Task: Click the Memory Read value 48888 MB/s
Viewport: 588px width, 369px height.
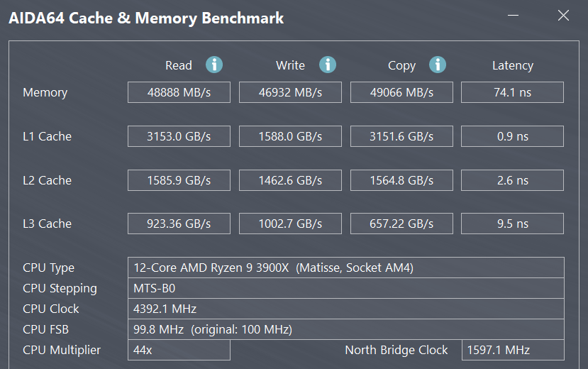Action: (179, 92)
